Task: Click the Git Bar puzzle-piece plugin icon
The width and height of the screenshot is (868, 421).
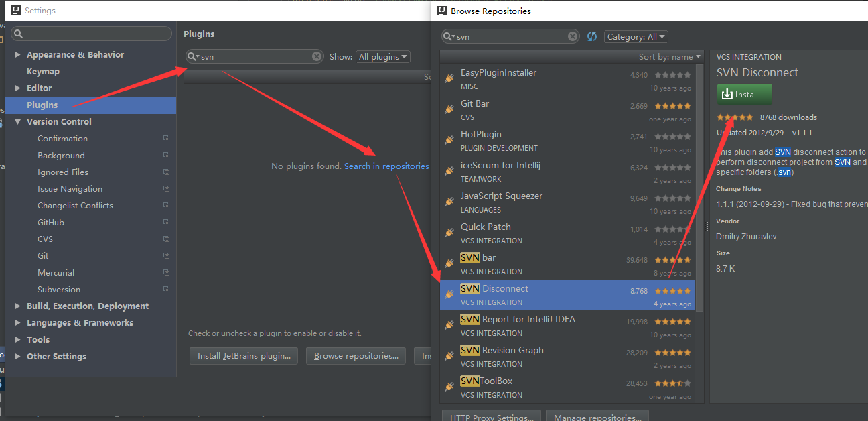Action: coord(449,110)
